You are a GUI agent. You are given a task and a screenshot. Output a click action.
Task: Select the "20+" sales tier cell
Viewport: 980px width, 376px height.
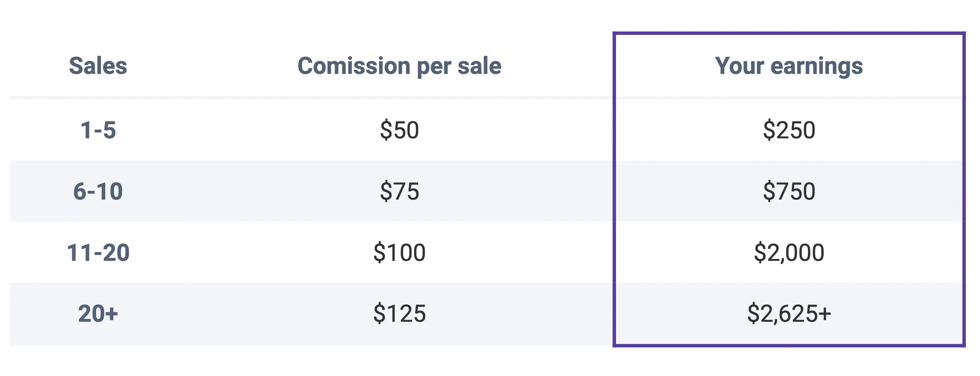point(98,314)
